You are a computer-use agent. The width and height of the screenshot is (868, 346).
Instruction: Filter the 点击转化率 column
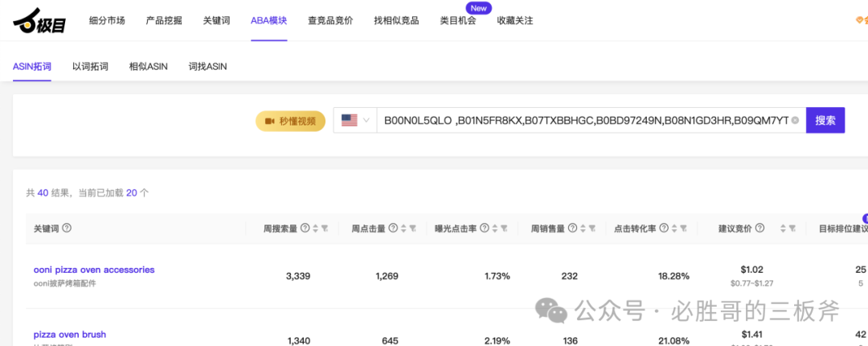683,229
